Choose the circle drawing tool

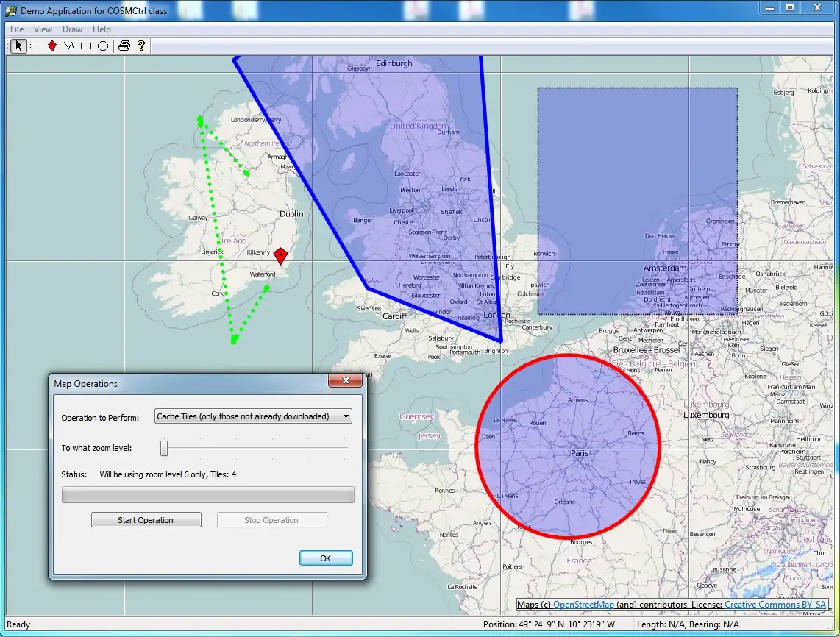point(103,46)
